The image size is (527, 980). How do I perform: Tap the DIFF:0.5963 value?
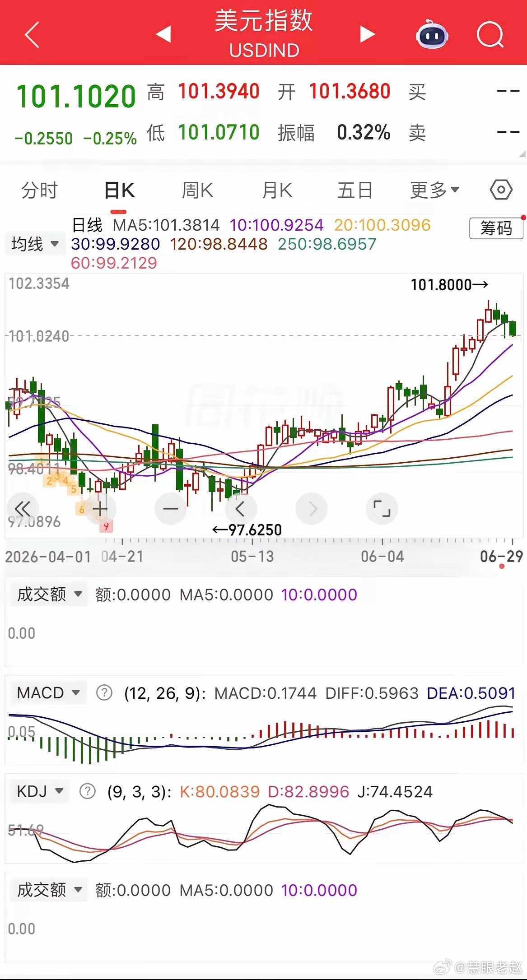372,693
